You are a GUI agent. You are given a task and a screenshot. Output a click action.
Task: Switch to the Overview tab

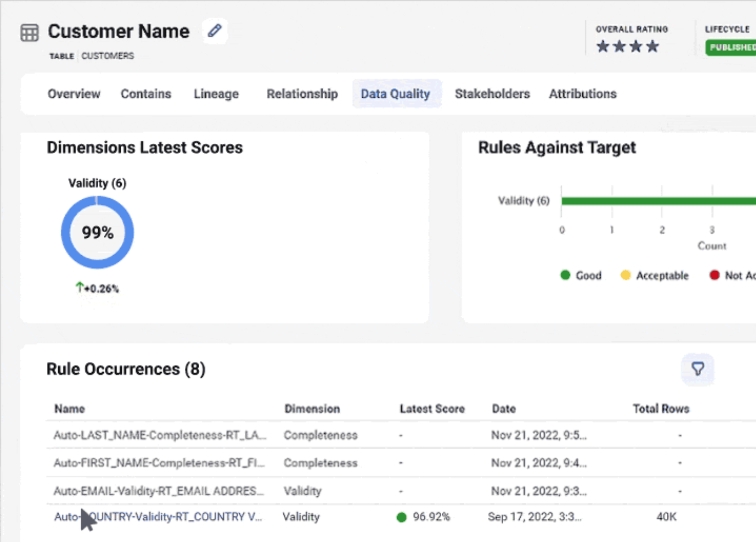74,94
